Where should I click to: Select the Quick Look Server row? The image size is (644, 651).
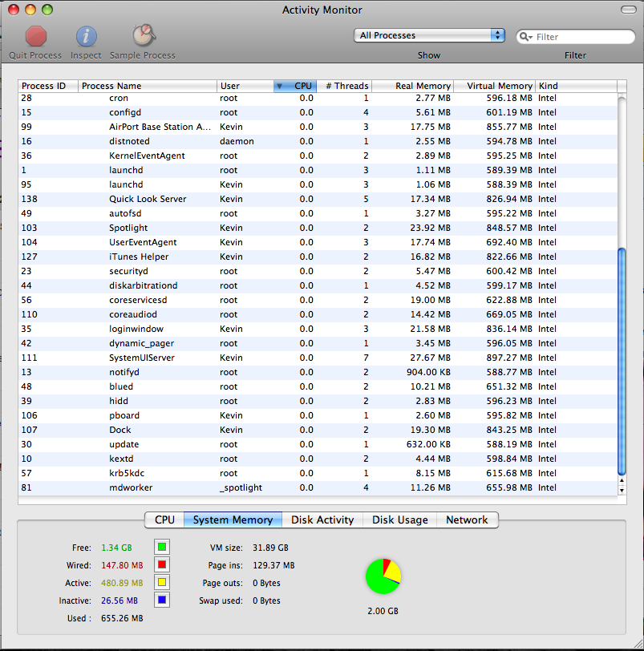click(x=318, y=200)
